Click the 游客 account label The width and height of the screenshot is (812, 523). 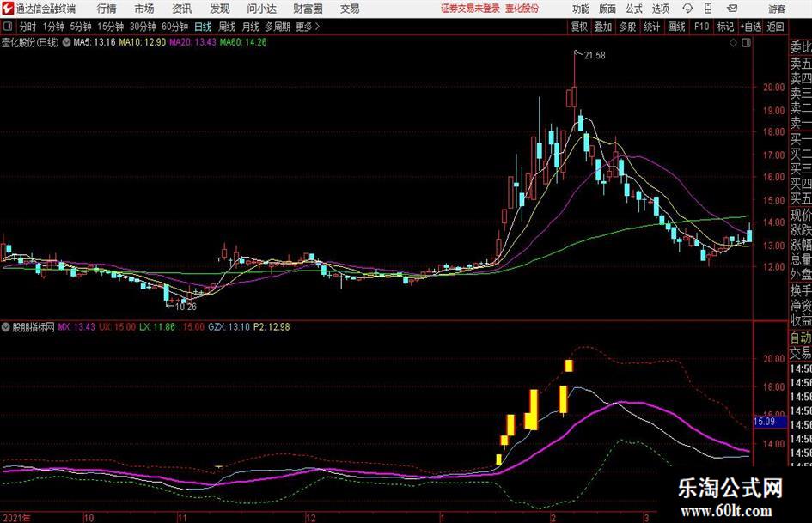(777, 9)
